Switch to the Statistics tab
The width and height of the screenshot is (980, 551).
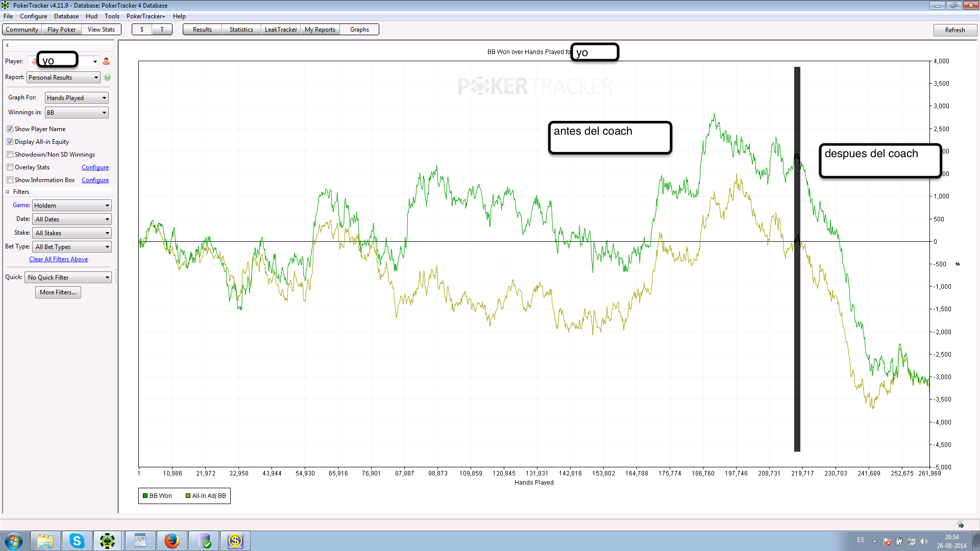pyautogui.click(x=241, y=30)
